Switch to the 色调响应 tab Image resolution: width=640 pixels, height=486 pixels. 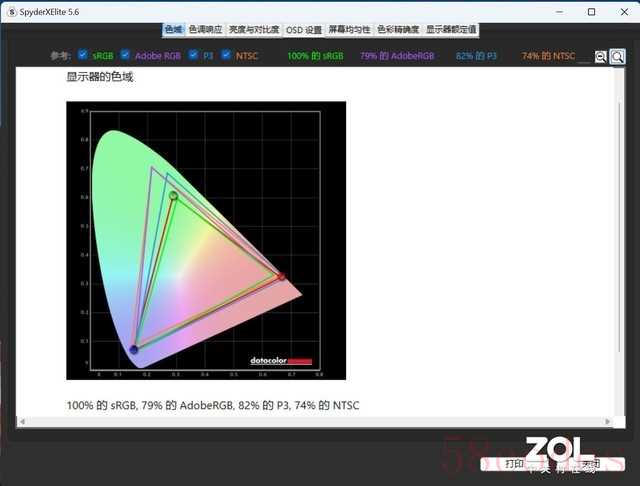(205, 29)
